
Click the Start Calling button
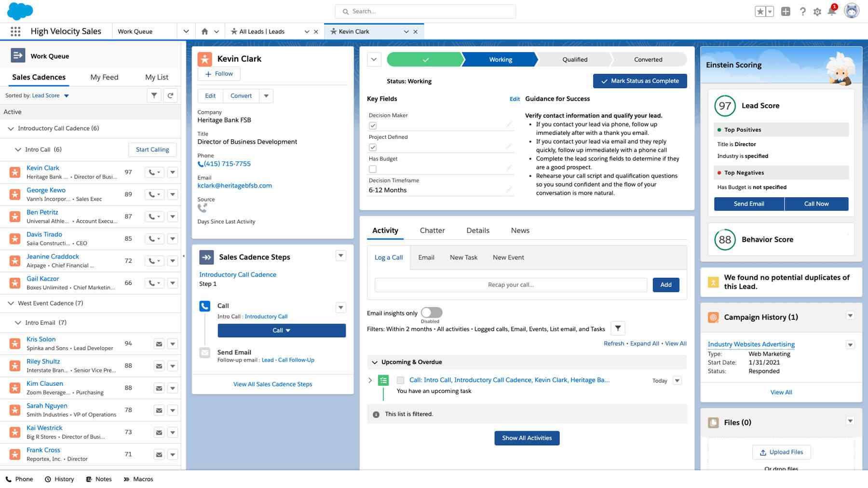[x=152, y=149]
